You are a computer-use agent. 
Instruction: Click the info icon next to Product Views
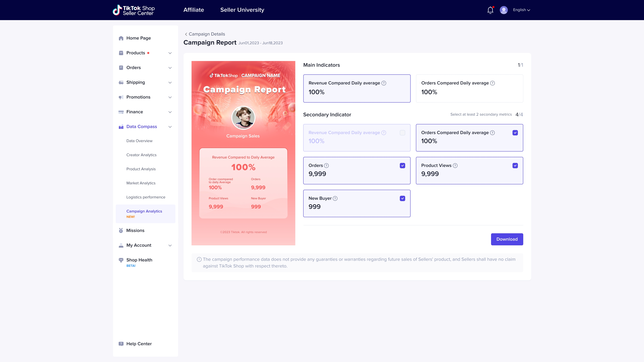point(455,166)
